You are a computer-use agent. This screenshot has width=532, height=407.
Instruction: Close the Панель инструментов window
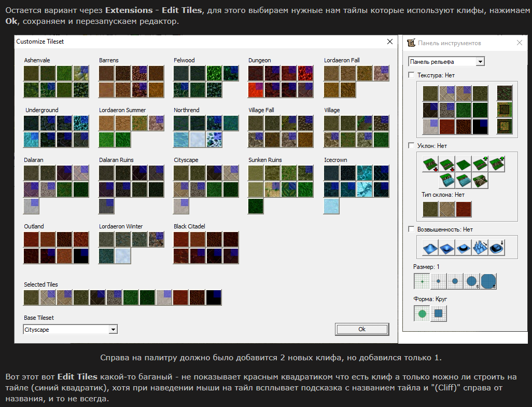(519, 43)
